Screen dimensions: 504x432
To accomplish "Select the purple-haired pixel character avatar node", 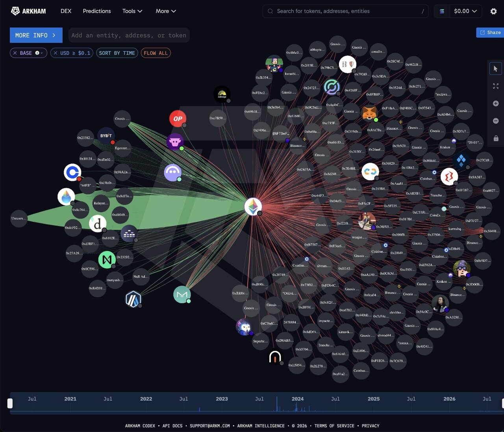I will pyautogui.click(x=274, y=64).
